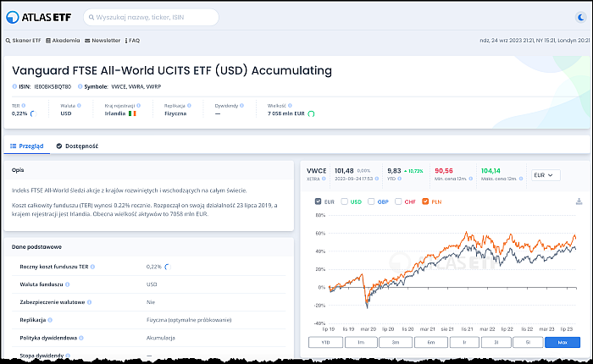This screenshot has height=364, width=593.
Task: Click the info icon next to chart YTD label
Action: point(399,179)
